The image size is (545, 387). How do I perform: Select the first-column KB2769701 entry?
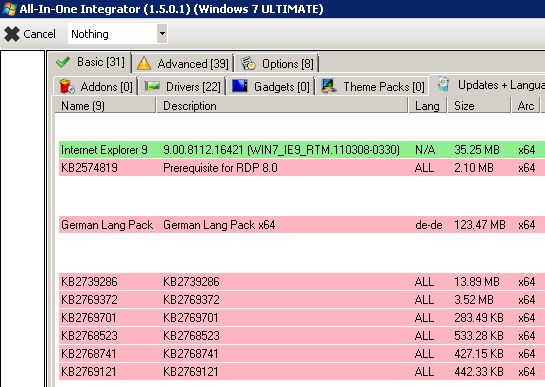[89, 318]
